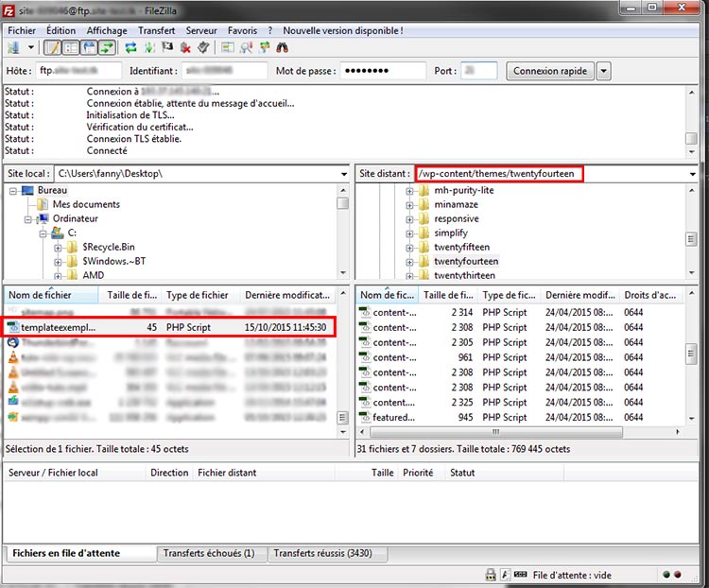Sort remote list by Type de fic...

point(509,295)
